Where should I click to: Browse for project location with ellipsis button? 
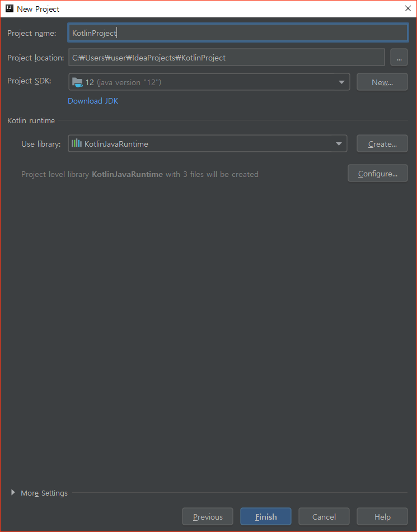pyautogui.click(x=399, y=57)
